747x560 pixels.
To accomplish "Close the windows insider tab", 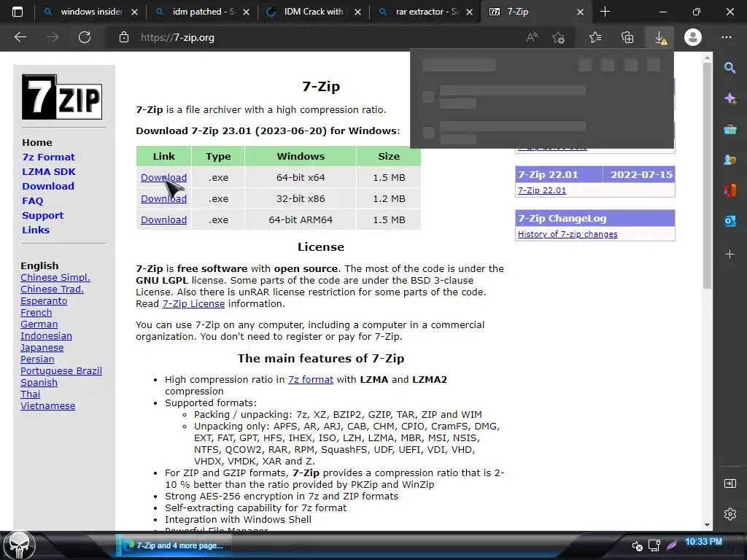I will pos(135,12).
